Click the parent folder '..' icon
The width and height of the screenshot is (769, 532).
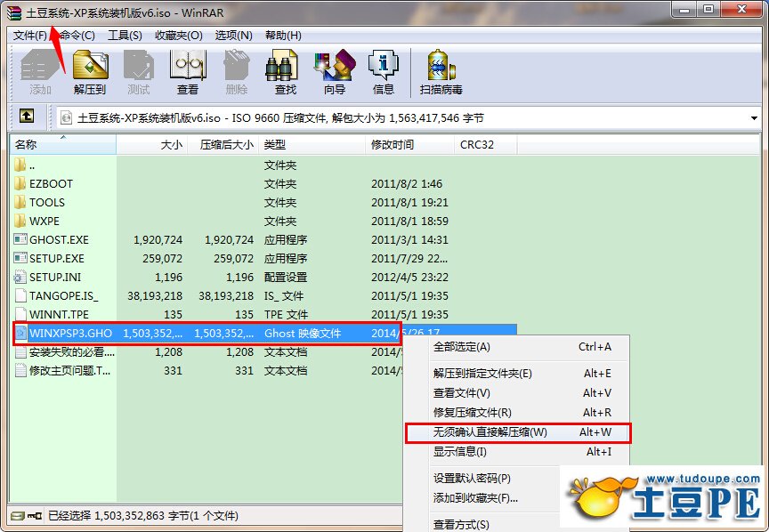[x=20, y=165]
